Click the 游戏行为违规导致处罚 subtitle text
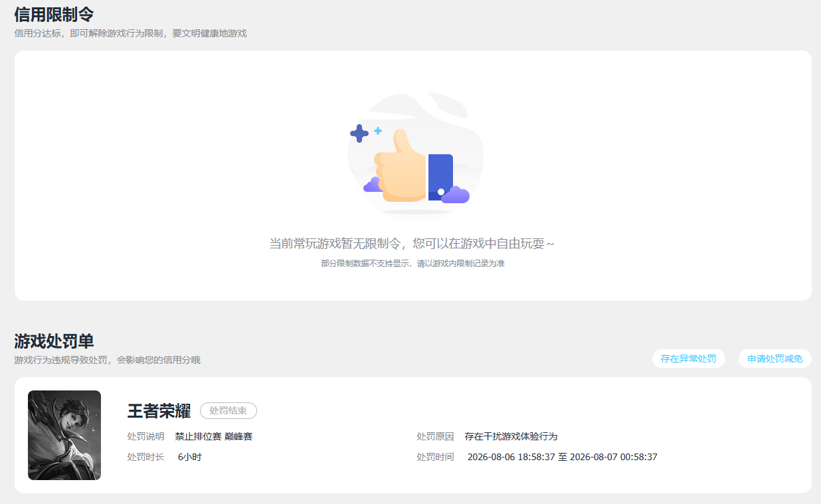The width and height of the screenshot is (821, 504). 107,360
